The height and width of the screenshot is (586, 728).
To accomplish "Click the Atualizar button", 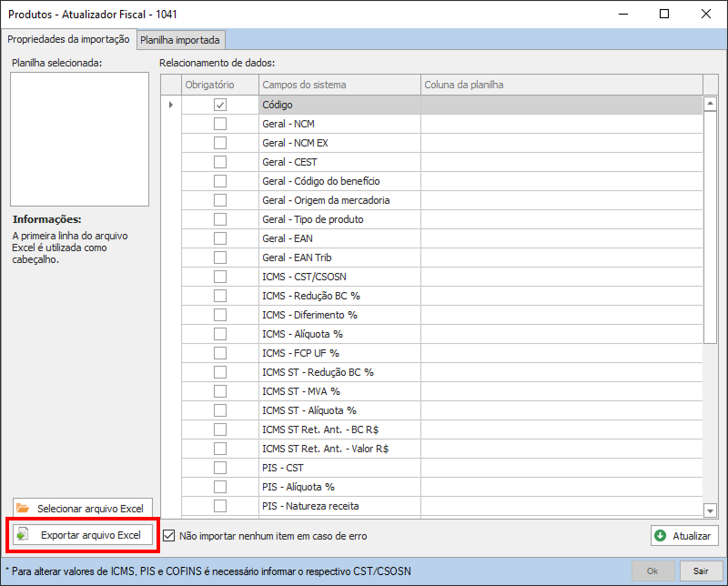I will (683, 536).
